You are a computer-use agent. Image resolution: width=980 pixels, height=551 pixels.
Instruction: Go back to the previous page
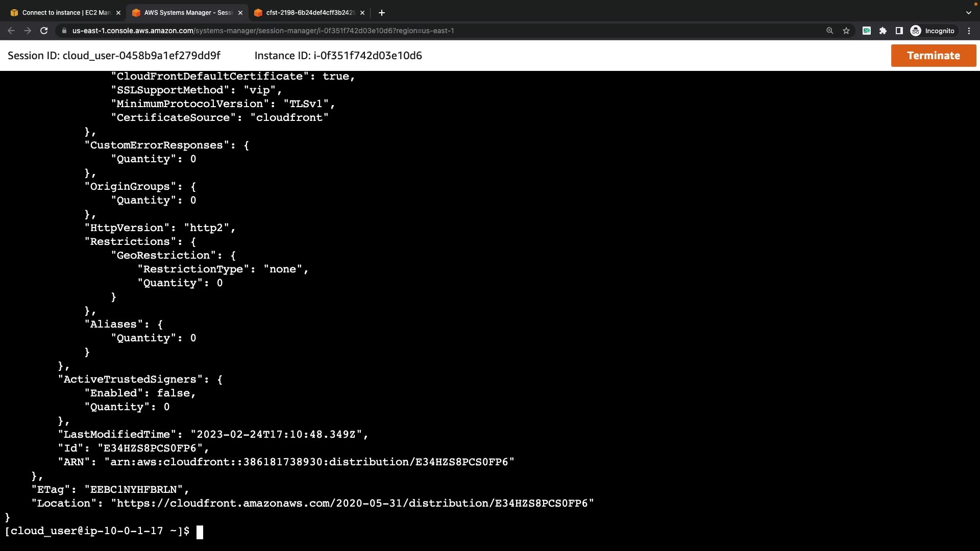coord(11,31)
